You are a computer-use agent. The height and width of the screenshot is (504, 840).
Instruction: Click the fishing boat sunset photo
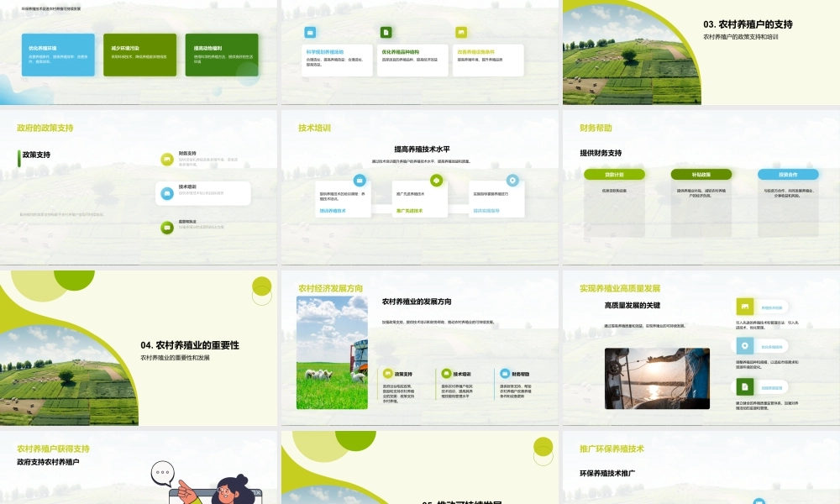658,379
